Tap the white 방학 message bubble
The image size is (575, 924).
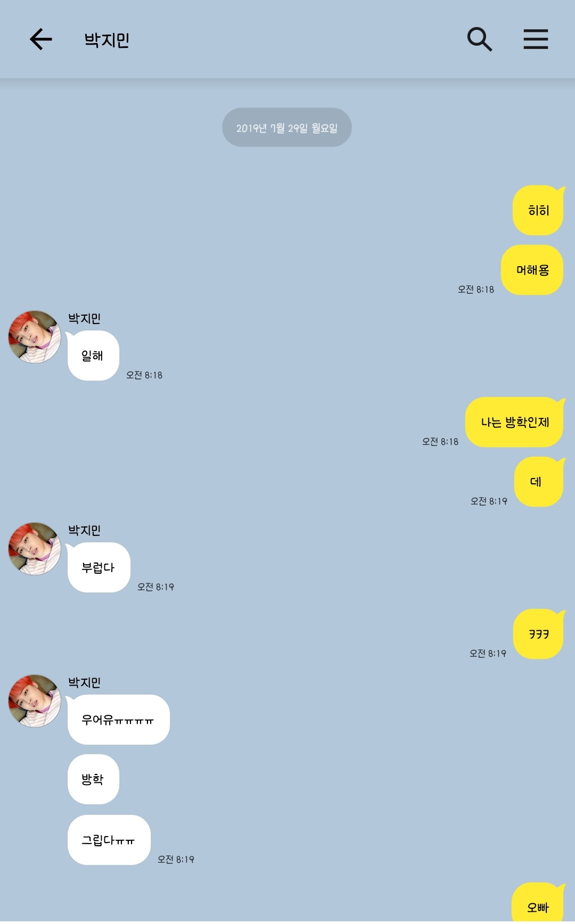point(93,779)
